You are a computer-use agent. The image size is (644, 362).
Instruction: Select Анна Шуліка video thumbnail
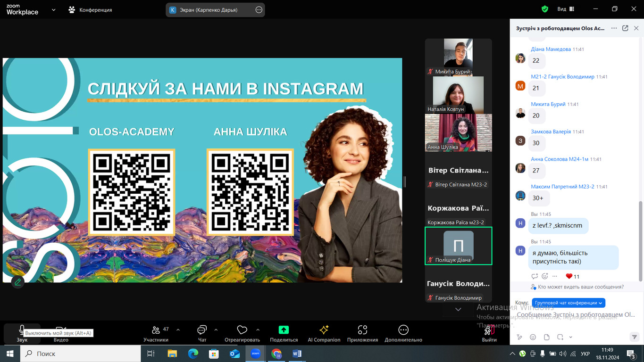tap(458, 132)
